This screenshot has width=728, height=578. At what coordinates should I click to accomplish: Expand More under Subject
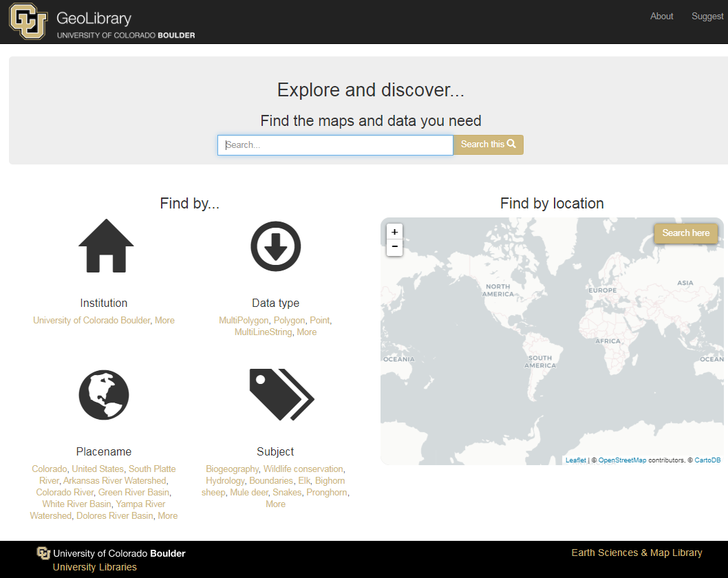(x=275, y=504)
